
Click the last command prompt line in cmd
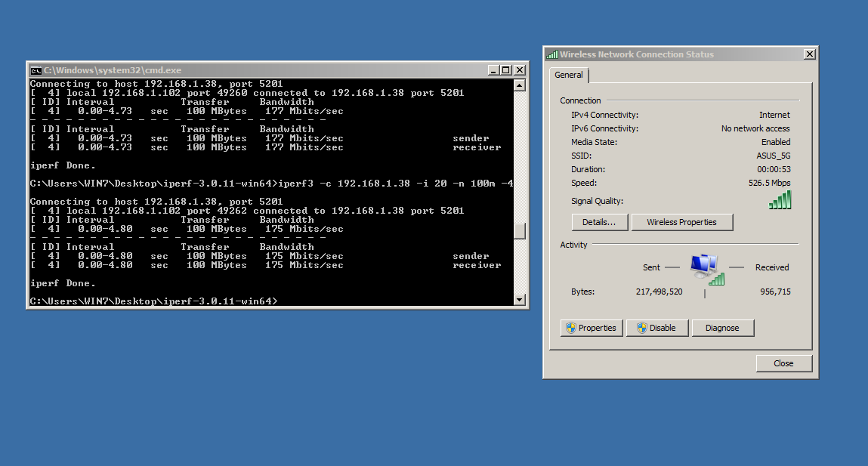point(153,301)
